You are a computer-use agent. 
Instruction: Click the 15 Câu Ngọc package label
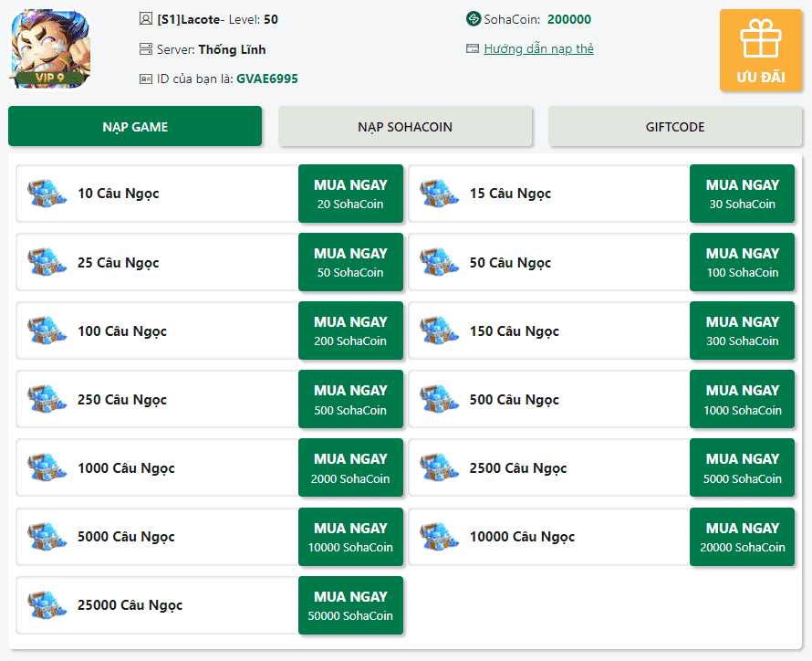click(x=510, y=194)
